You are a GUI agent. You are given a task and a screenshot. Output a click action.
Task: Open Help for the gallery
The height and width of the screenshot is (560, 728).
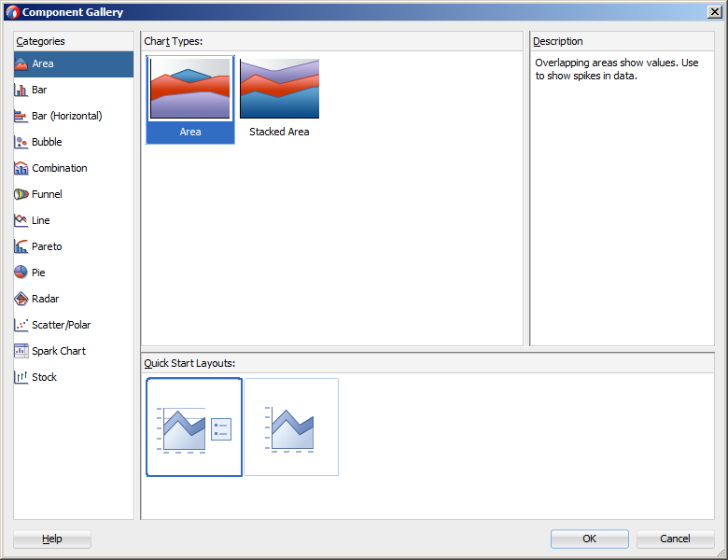click(52, 539)
